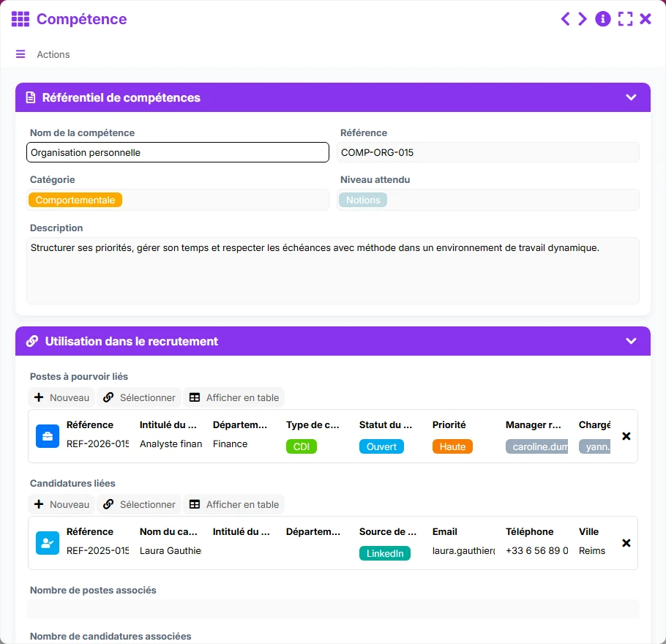Open the hamburger Actions menu icon
The image size is (666, 644).
(x=20, y=54)
